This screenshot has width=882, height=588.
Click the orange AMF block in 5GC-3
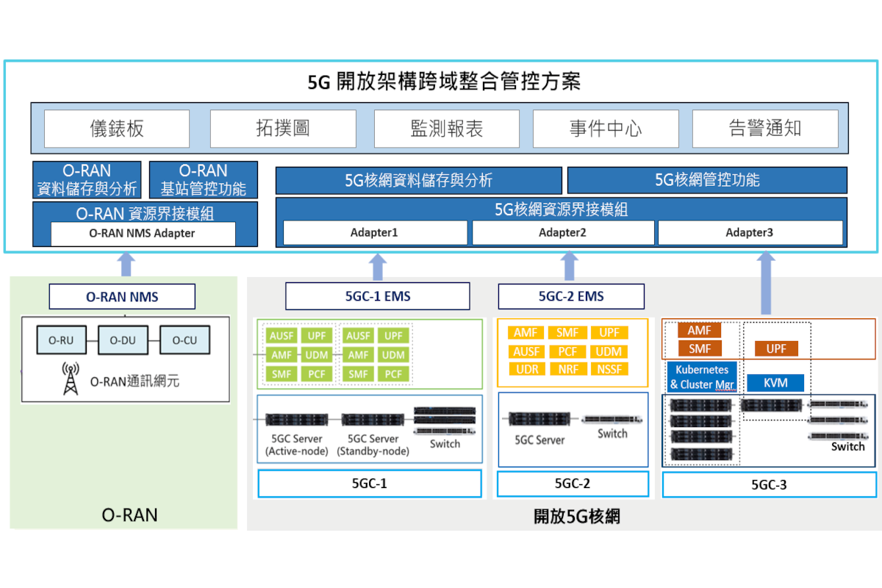pyautogui.click(x=700, y=331)
